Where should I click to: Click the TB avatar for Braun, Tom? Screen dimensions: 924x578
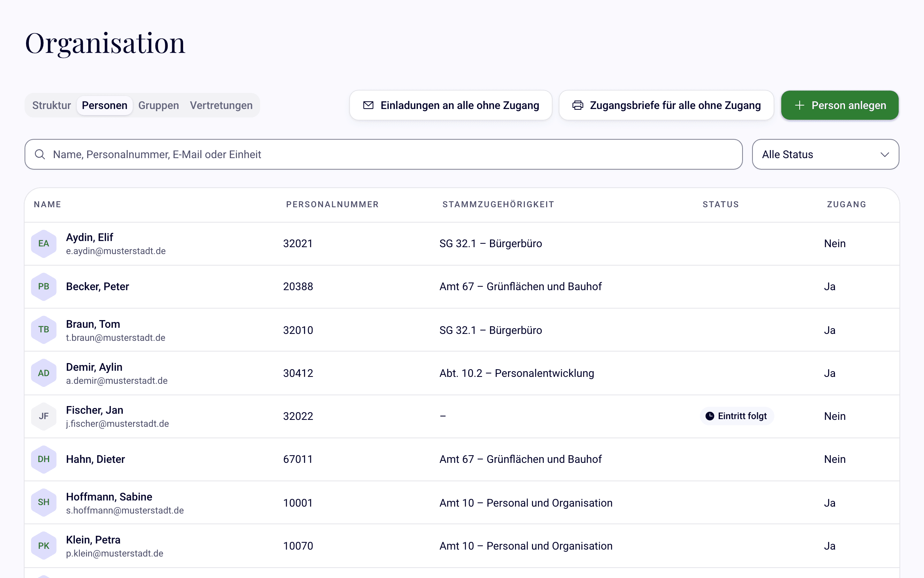(44, 329)
